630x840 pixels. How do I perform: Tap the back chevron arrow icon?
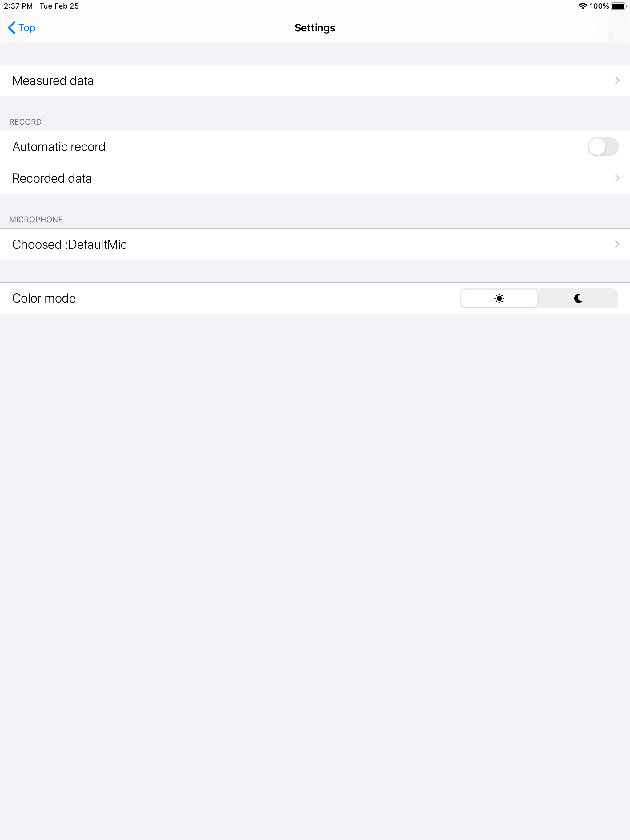[12, 28]
